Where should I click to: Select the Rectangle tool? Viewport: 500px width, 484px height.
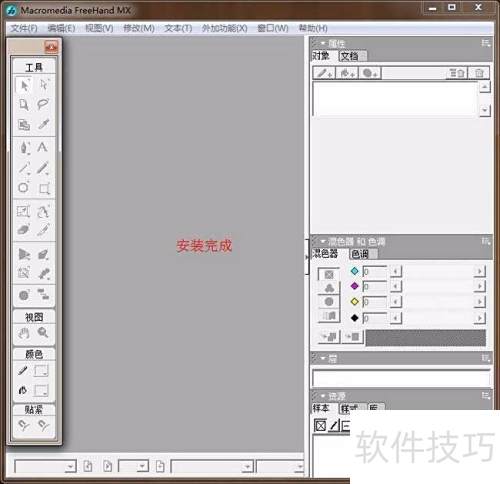44,188
